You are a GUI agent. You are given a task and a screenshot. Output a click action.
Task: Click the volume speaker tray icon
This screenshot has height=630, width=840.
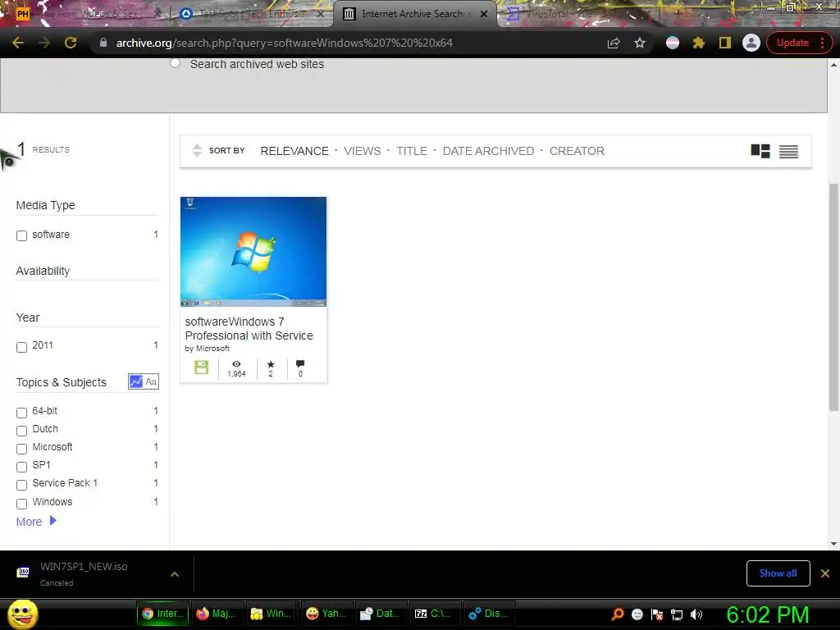point(696,614)
